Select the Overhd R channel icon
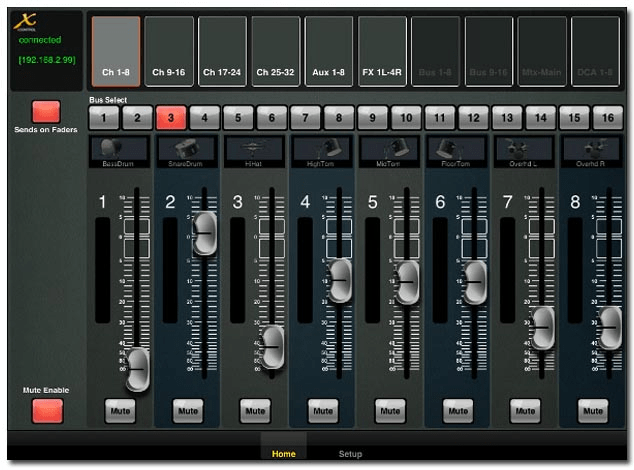 point(592,152)
